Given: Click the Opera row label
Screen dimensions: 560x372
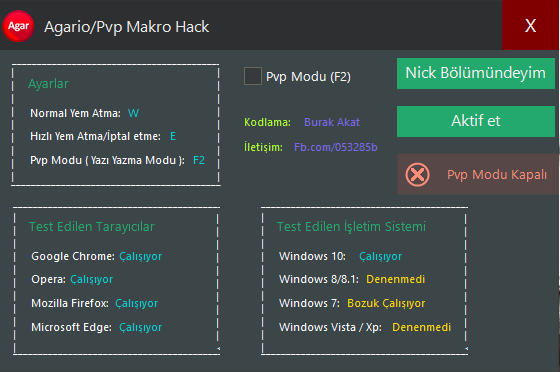Looking at the screenshot, I should 48,279.
